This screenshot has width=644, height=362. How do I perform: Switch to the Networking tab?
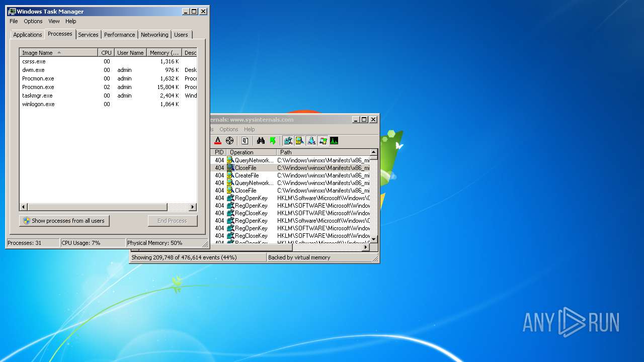coord(154,35)
